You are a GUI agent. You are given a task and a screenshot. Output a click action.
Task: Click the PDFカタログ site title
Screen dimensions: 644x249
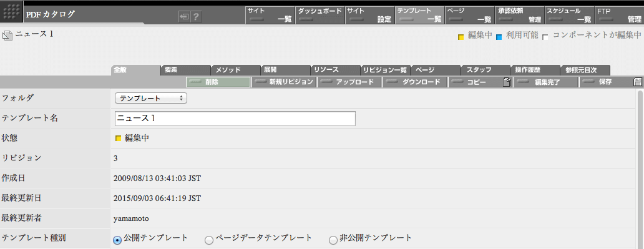pyautogui.click(x=50, y=15)
